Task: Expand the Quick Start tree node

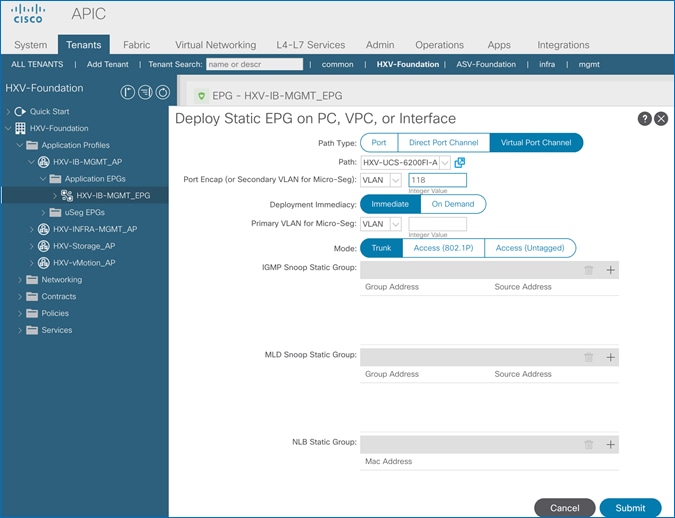Action: [8, 112]
